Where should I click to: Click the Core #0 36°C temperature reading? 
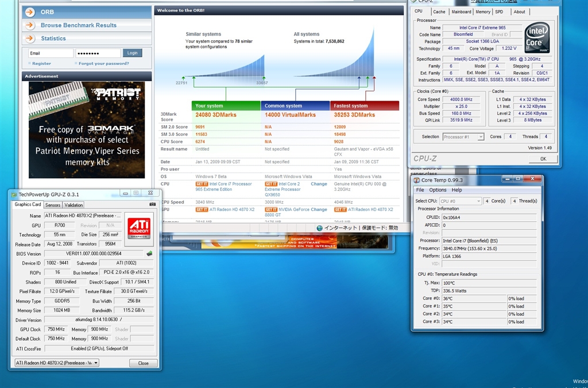tap(474, 299)
